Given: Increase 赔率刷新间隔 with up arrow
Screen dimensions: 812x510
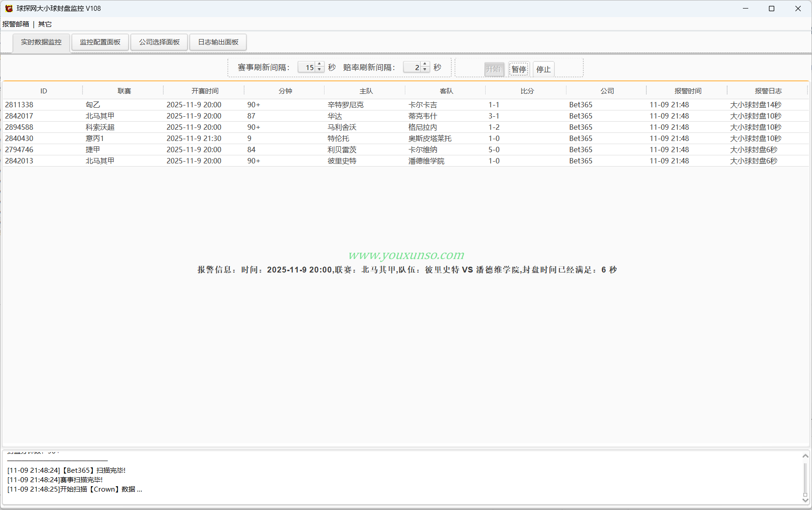Looking at the screenshot, I should [x=425, y=65].
